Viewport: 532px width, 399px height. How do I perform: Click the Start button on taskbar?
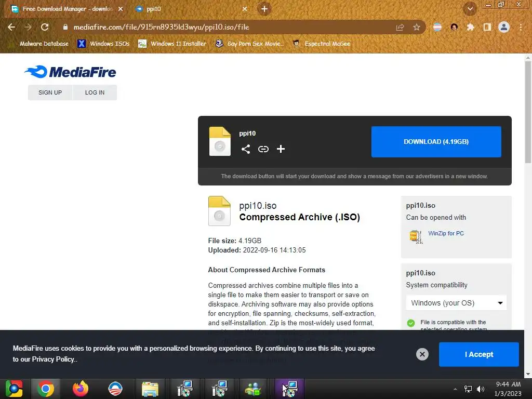[x=14, y=389]
